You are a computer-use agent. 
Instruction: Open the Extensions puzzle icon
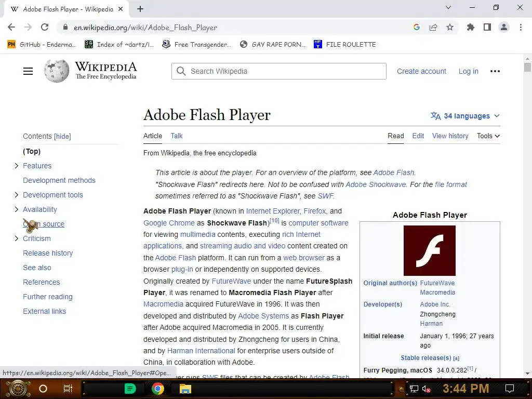(x=471, y=28)
